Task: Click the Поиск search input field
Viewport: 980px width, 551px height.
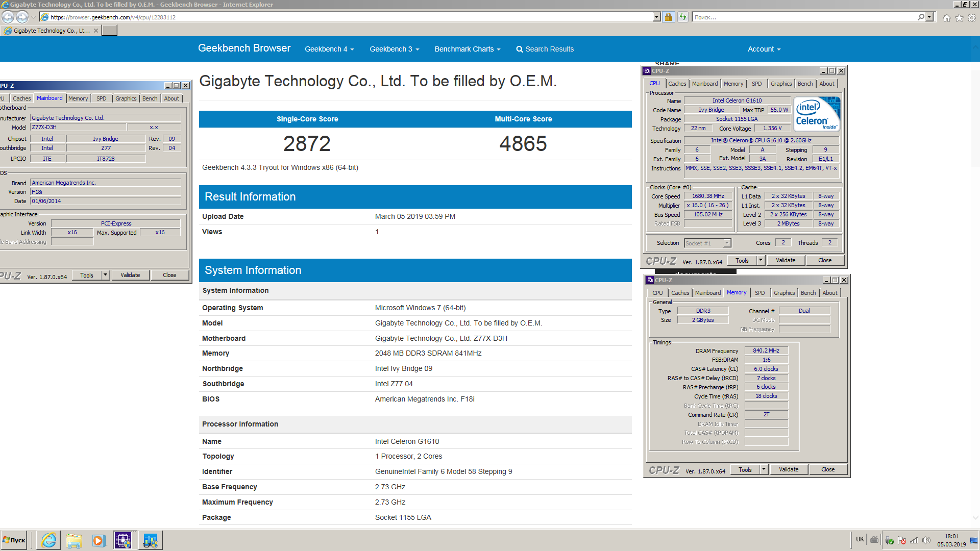Action: [804, 17]
